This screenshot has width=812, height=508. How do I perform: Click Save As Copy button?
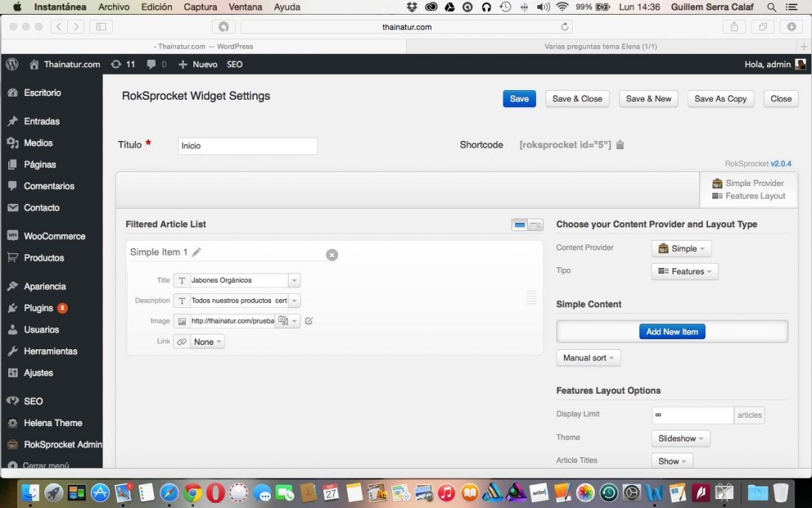click(x=720, y=99)
